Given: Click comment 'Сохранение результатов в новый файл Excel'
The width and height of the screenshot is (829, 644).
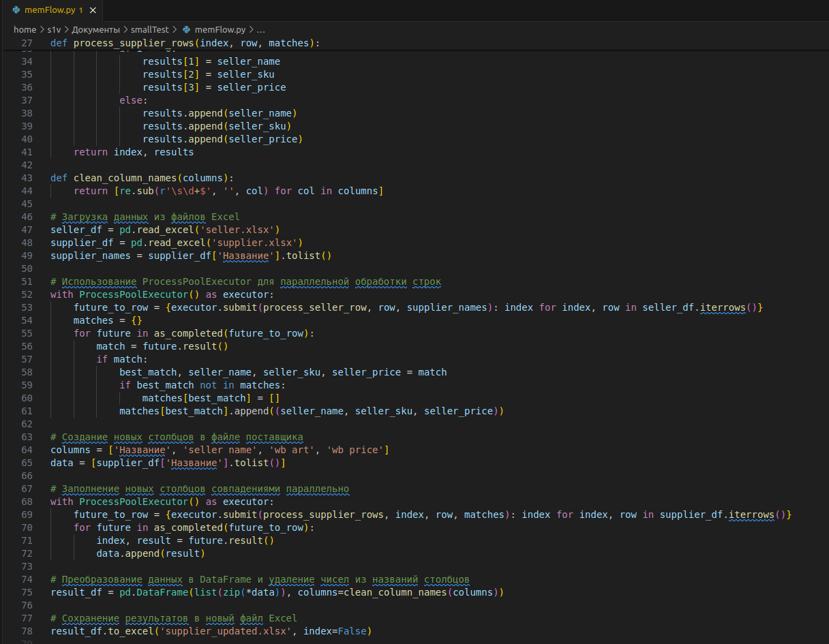Looking at the screenshot, I should 174,618.
